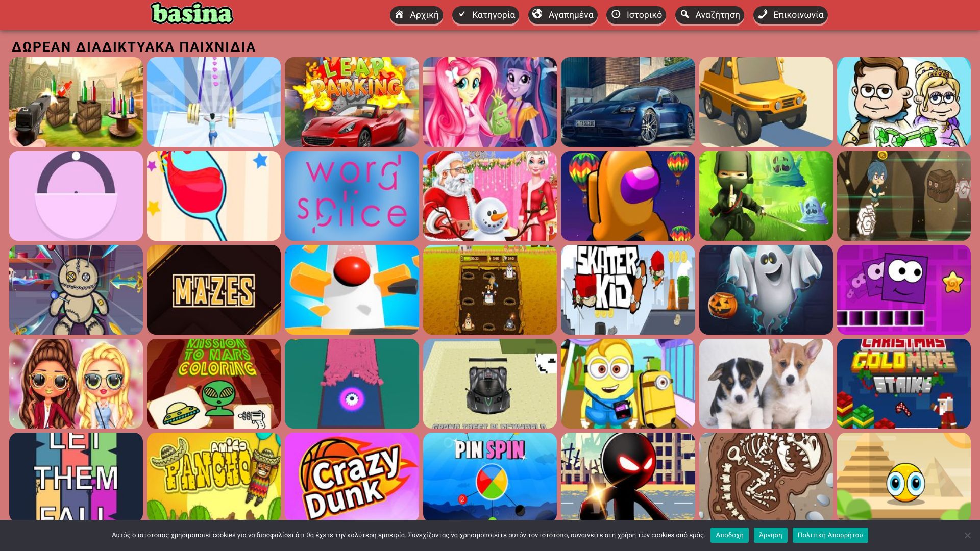
Task: Open the whack-a-mole farm game thumbnail
Action: click(x=490, y=290)
